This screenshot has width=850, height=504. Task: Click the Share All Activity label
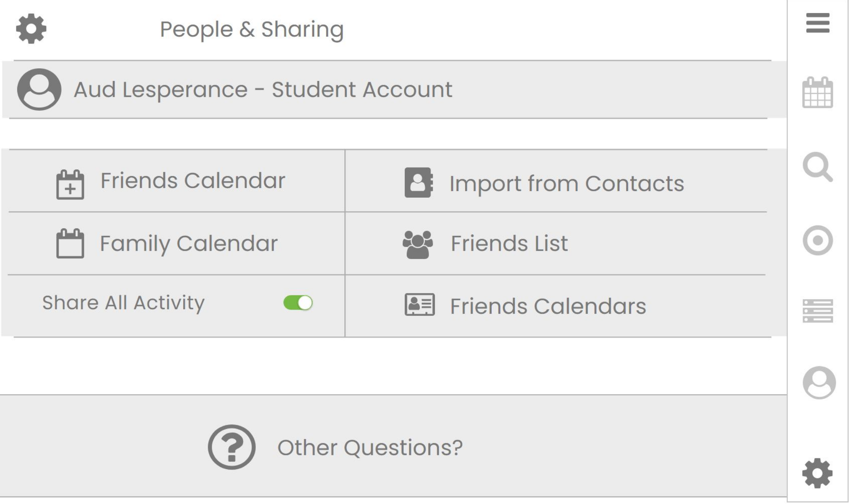click(123, 303)
